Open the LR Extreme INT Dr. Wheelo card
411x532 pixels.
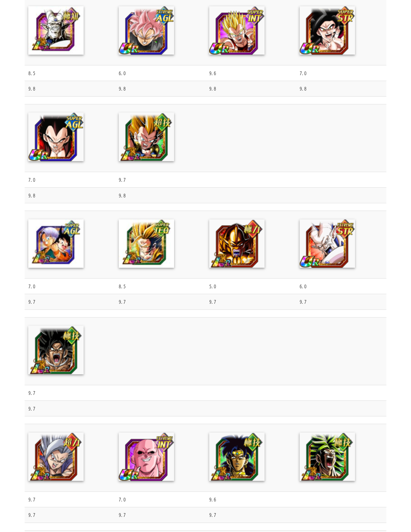click(x=56, y=30)
